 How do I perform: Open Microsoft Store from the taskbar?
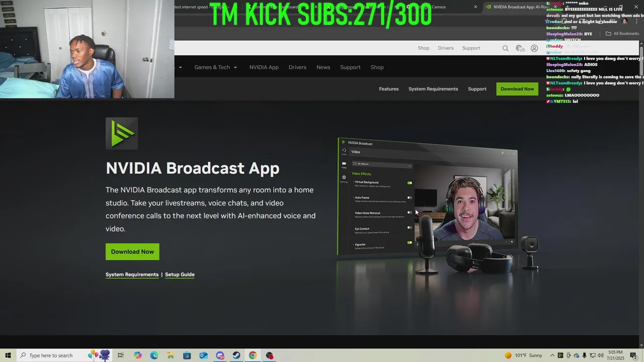click(x=187, y=355)
